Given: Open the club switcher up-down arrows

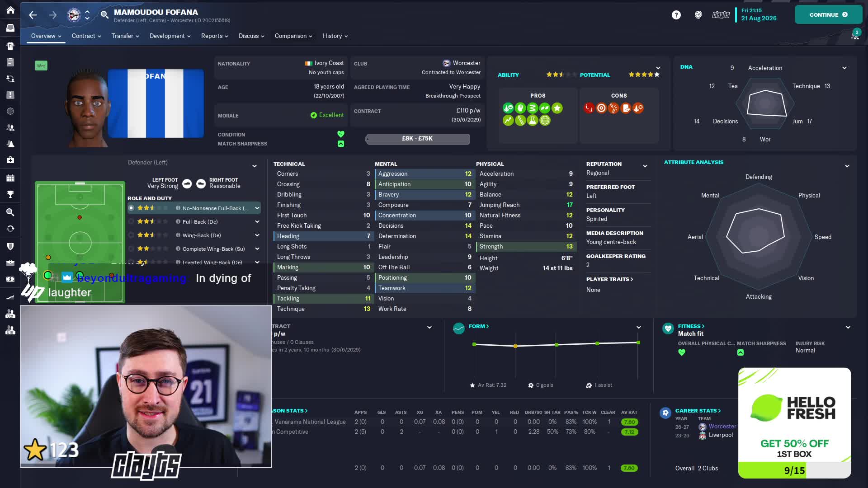Looking at the screenshot, I should (87, 15).
